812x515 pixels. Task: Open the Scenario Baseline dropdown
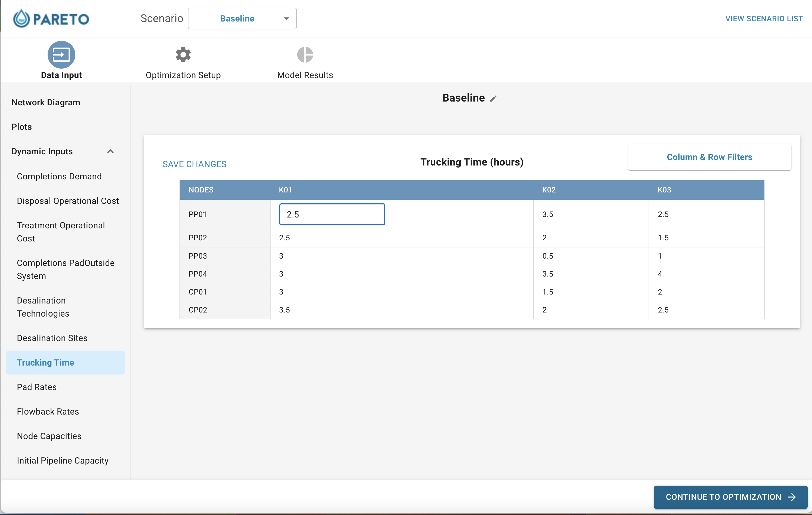click(x=242, y=19)
